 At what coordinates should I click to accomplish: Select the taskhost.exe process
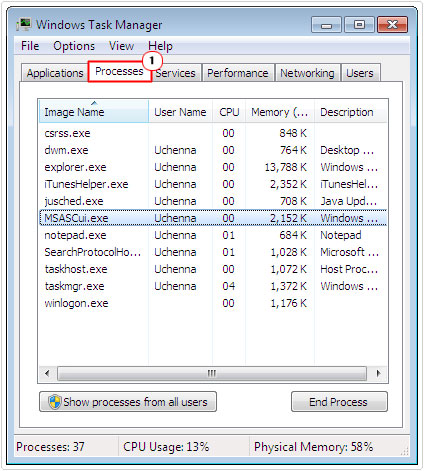[213, 269]
